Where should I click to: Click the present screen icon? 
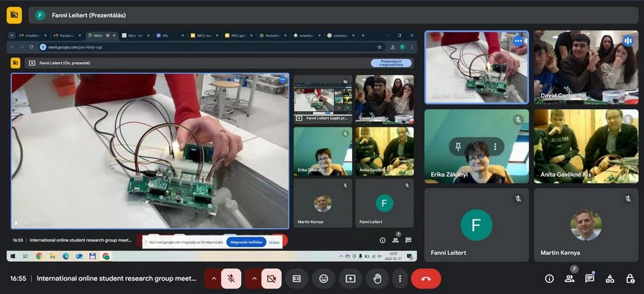pyautogui.click(x=350, y=278)
